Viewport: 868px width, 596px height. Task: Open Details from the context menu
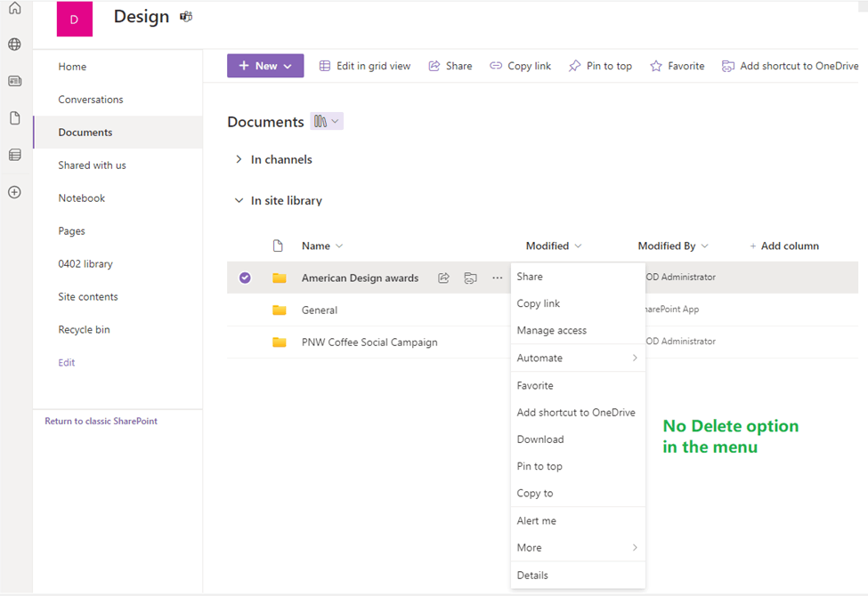(578, 575)
